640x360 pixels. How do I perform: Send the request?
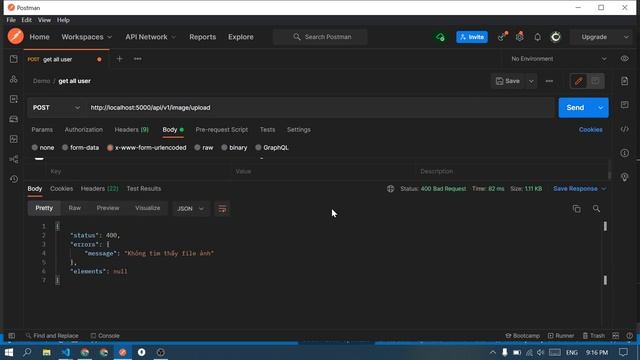tap(576, 108)
